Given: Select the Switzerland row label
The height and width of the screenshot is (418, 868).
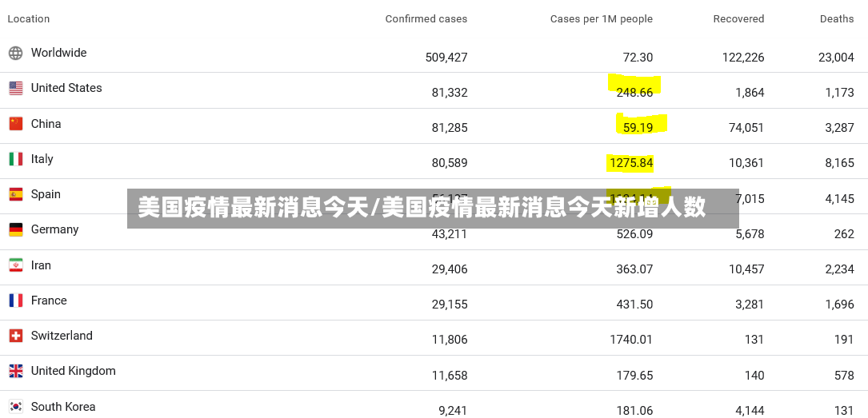Looking at the screenshot, I should pyautogui.click(x=62, y=336).
